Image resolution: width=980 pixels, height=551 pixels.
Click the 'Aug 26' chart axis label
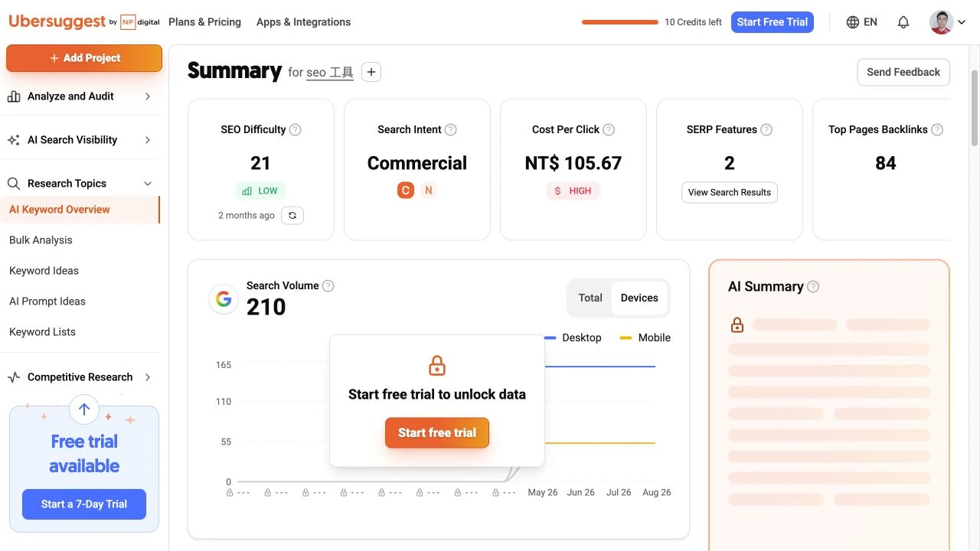point(657,492)
